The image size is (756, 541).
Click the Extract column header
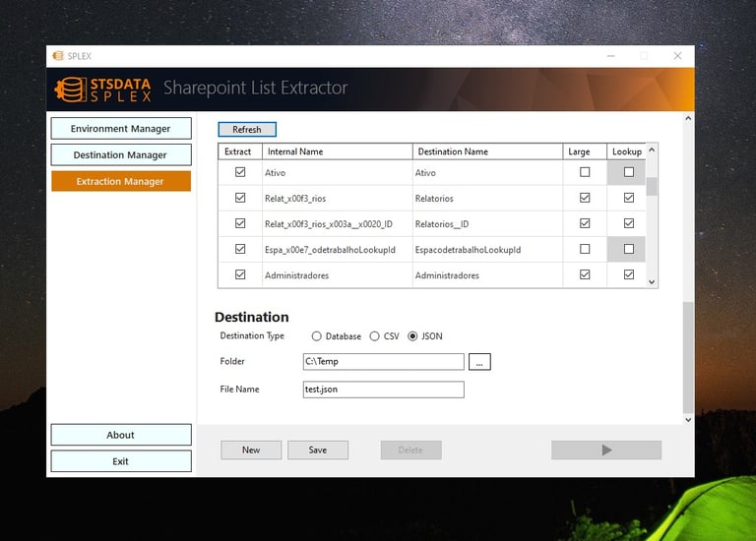[x=240, y=151]
